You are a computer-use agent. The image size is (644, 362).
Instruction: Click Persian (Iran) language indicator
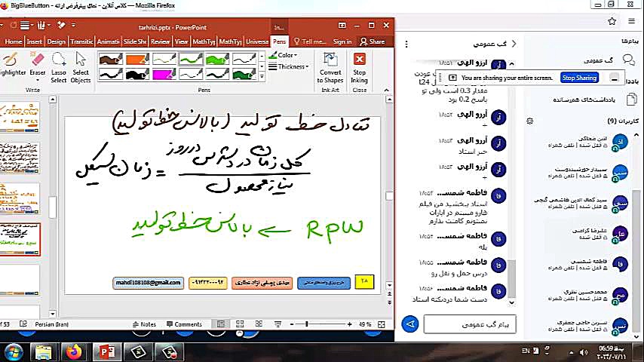(x=52, y=324)
